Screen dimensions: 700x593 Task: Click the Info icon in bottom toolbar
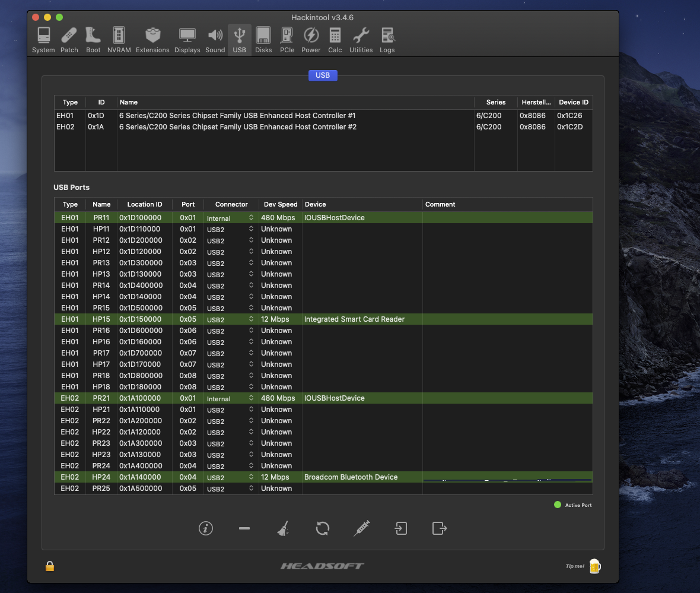[x=206, y=528]
